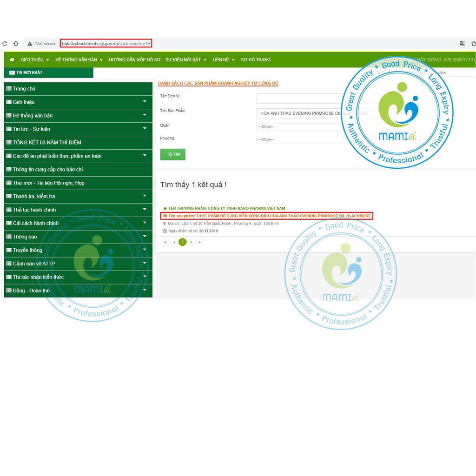This screenshot has width=476, height=476.
Task: Click the browser reload icon
Action: tap(5, 44)
